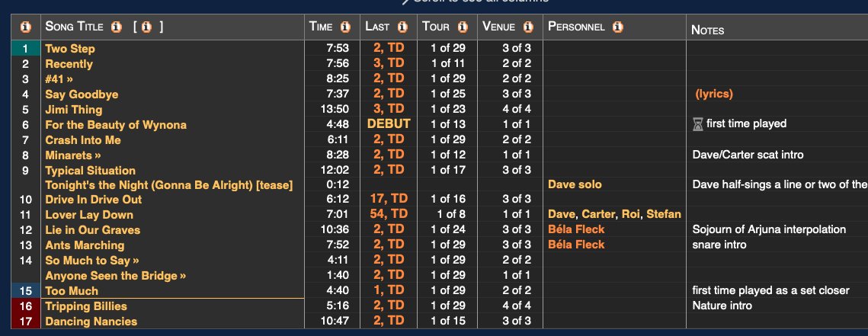Click '1 of 11' tour count for Recently
Screen dimensions: 868x336
pyautogui.click(x=448, y=64)
